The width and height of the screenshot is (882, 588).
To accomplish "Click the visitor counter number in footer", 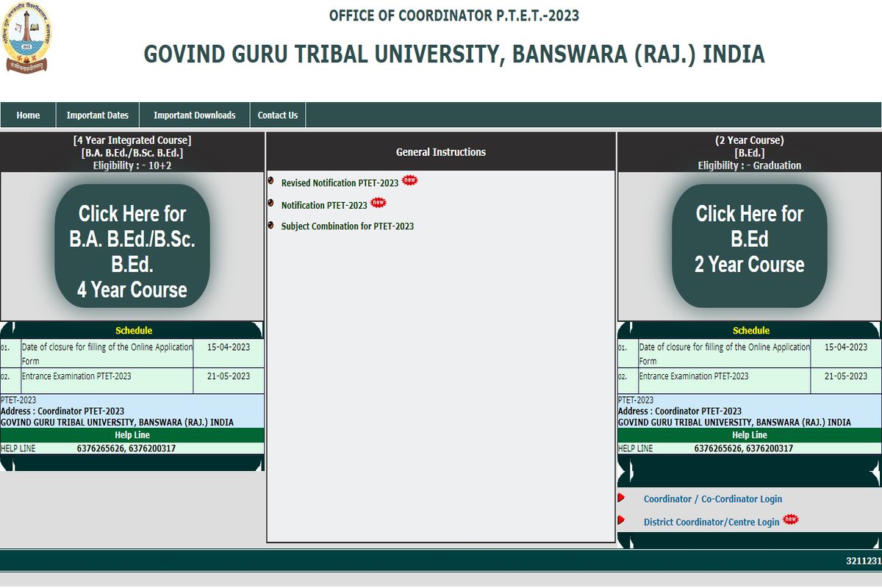I will (863, 562).
